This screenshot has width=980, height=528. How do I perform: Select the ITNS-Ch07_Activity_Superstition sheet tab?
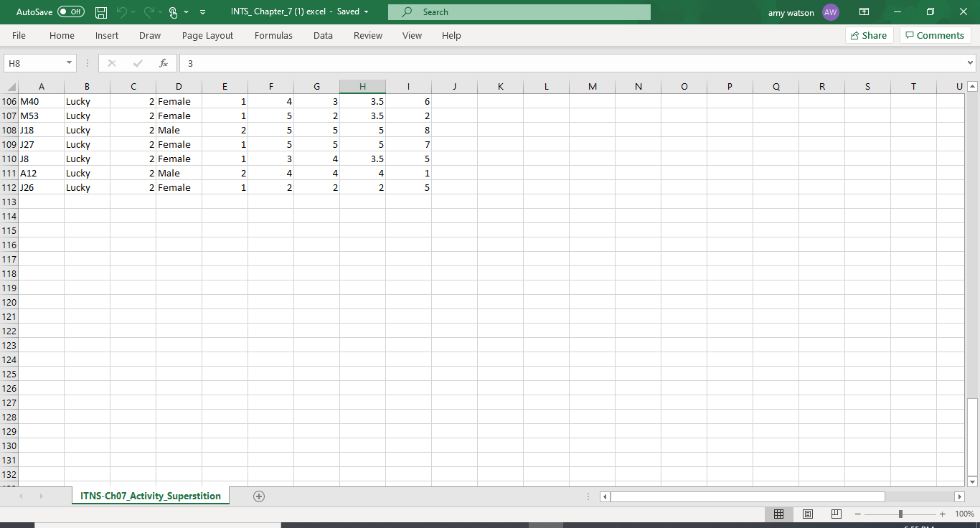tap(151, 496)
